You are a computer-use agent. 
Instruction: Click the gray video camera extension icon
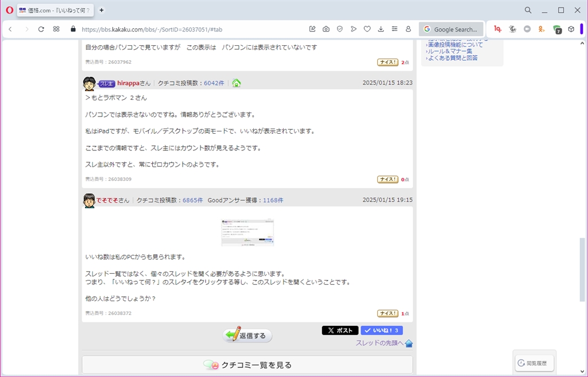tap(527, 29)
